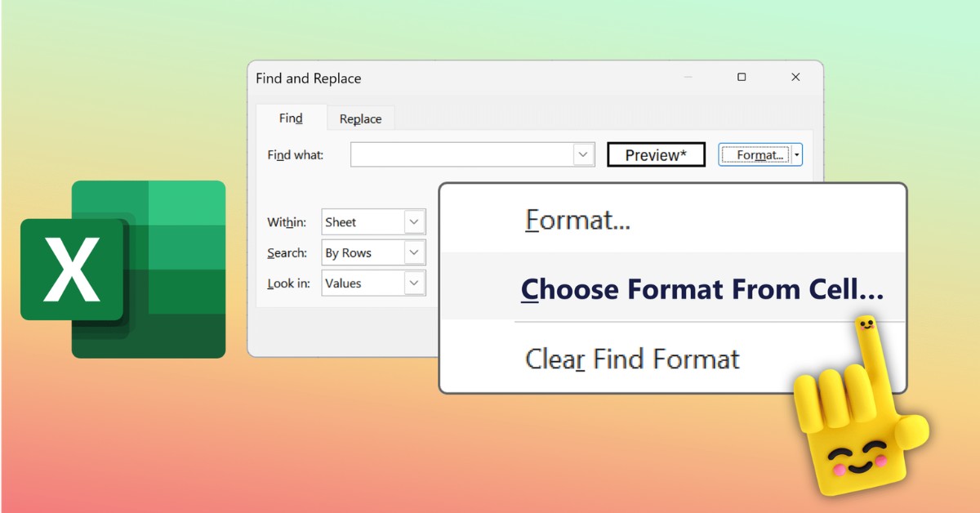Select Choose Format From Cell... menu item

point(702,289)
